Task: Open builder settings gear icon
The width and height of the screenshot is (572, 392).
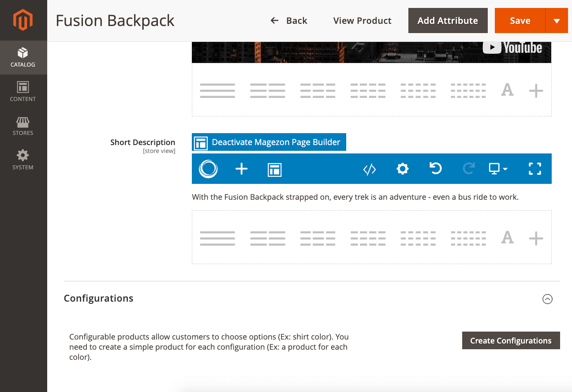Action: coord(403,168)
